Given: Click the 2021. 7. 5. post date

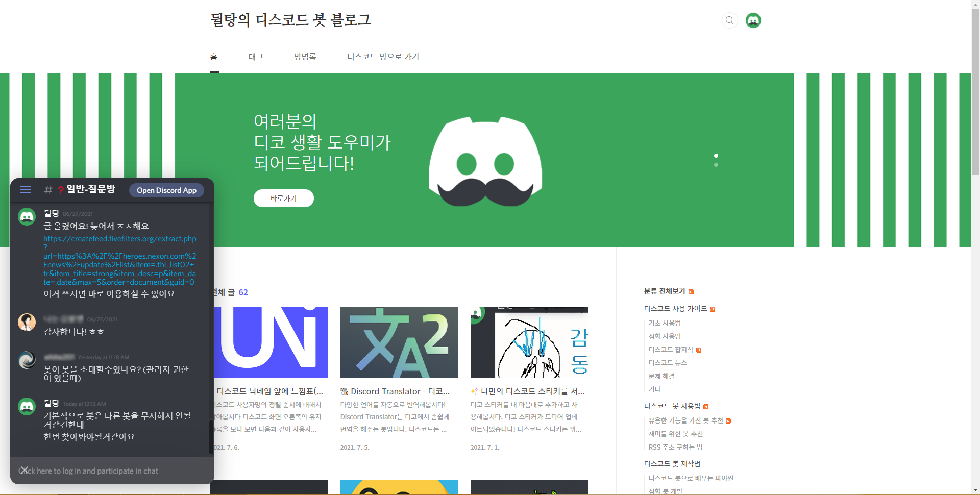Looking at the screenshot, I should point(355,448).
